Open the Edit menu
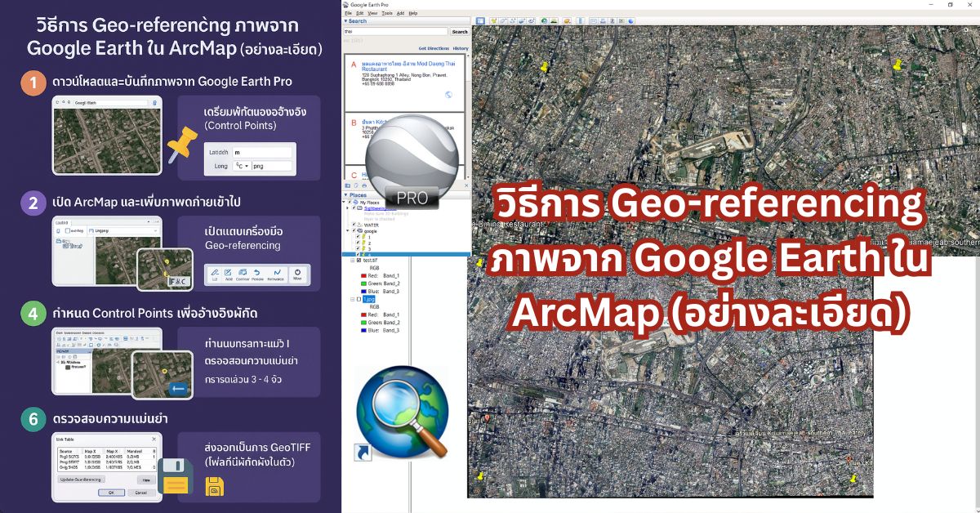This screenshot has height=513, width=980. coord(359,13)
